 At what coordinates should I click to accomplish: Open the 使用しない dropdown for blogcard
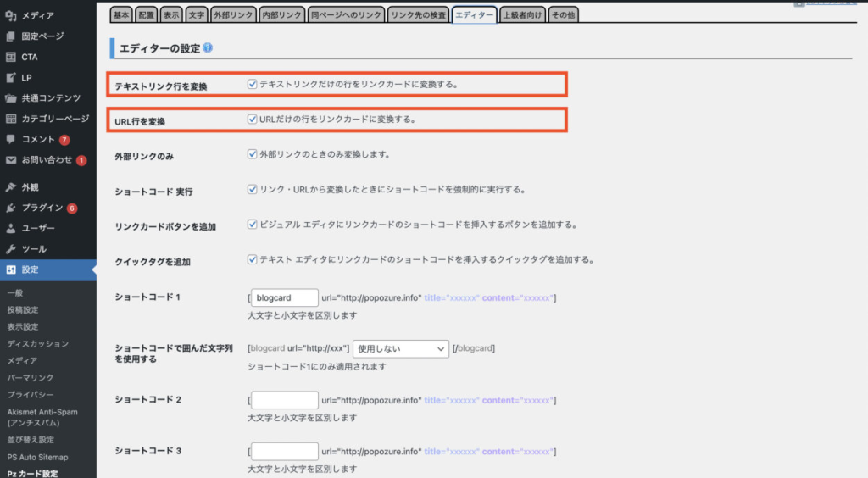[x=401, y=348]
